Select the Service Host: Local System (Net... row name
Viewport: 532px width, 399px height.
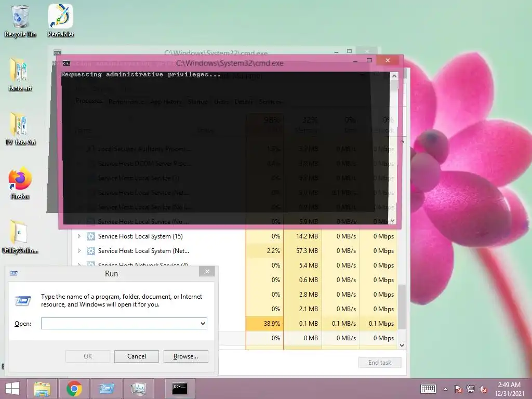click(143, 251)
